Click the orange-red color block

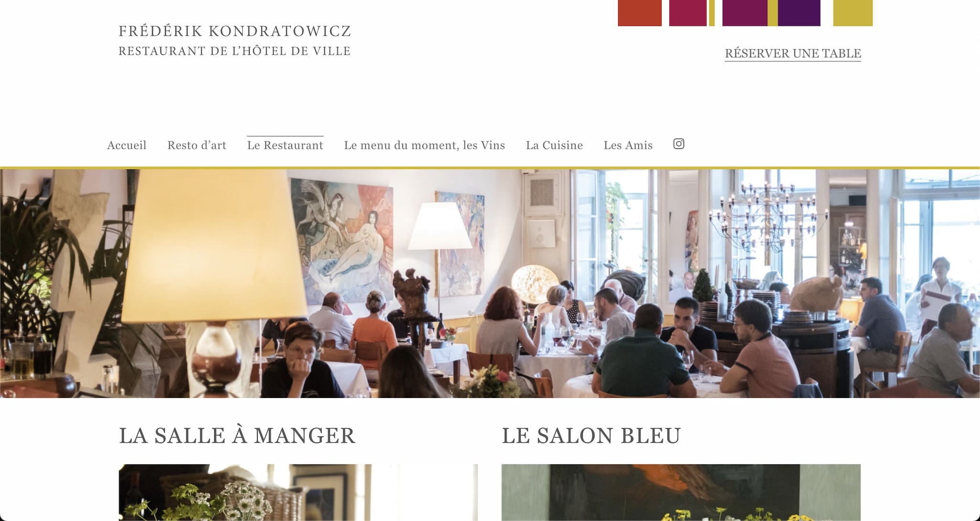640,13
